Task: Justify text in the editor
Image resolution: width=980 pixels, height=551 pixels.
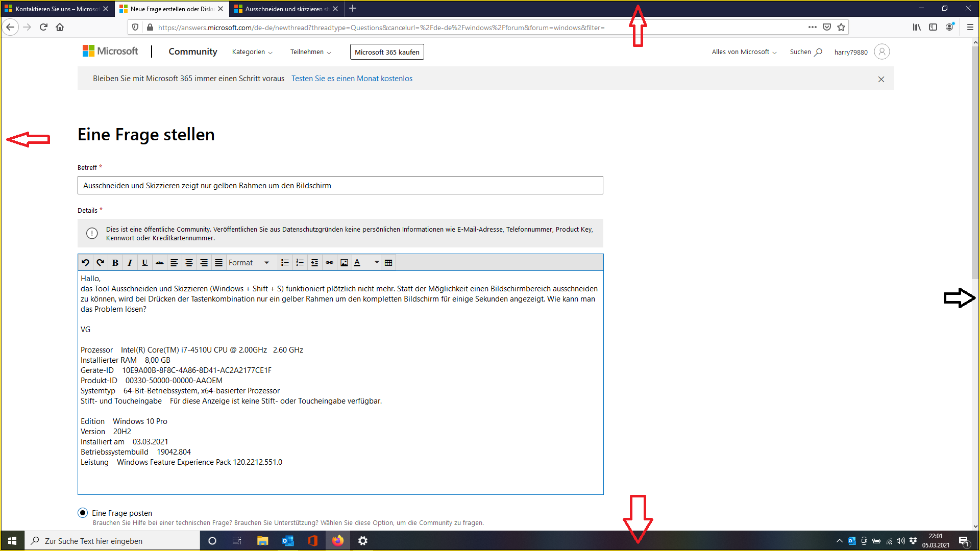Action: [x=218, y=263]
